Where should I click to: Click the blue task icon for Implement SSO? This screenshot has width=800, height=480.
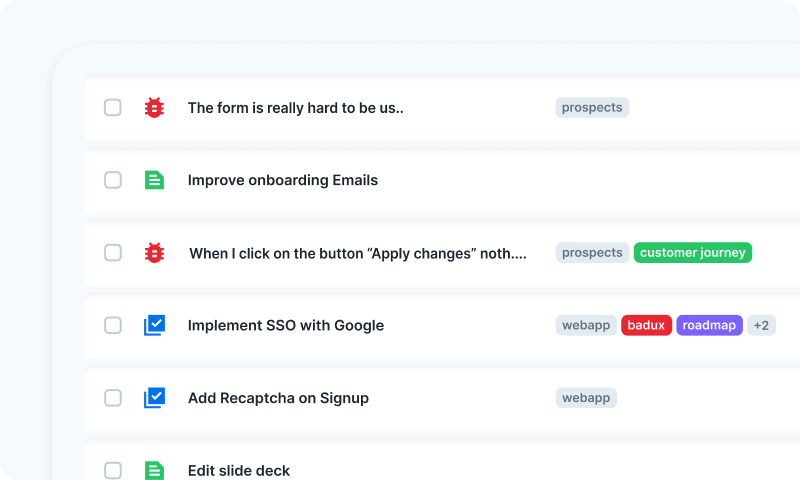click(x=154, y=325)
